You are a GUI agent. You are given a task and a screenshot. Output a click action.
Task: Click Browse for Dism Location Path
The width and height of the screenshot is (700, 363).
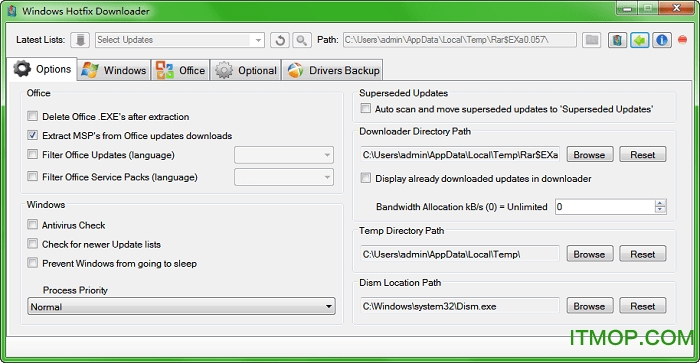(590, 306)
